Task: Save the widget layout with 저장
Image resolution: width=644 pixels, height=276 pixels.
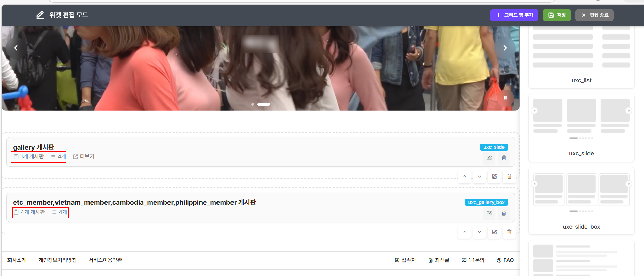Action: (557, 15)
